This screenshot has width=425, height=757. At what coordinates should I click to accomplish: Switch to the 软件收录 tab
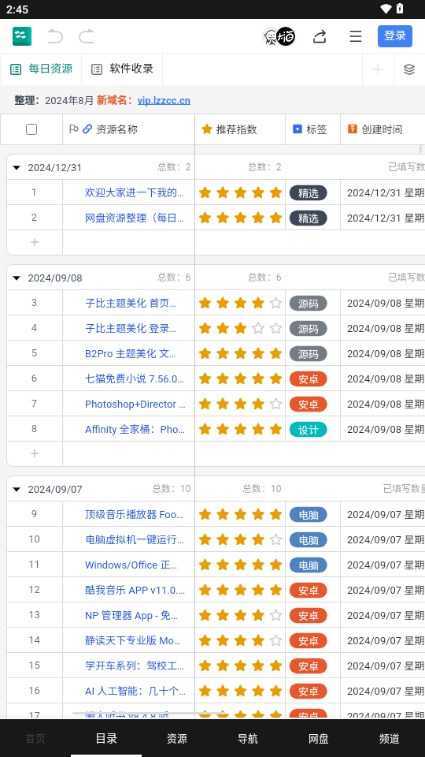122,69
